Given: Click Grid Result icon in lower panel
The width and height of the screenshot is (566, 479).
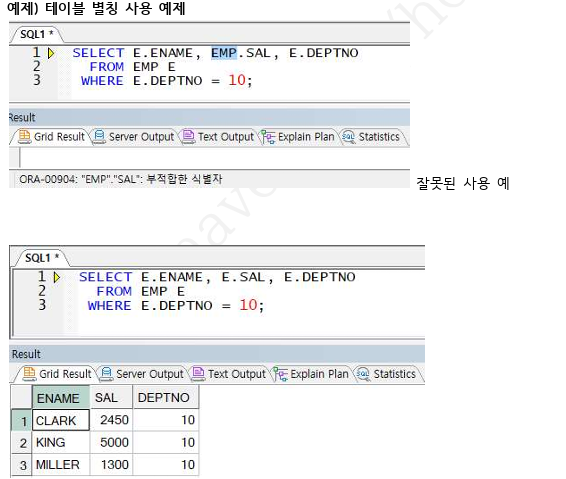Looking at the screenshot, I should (29, 374).
